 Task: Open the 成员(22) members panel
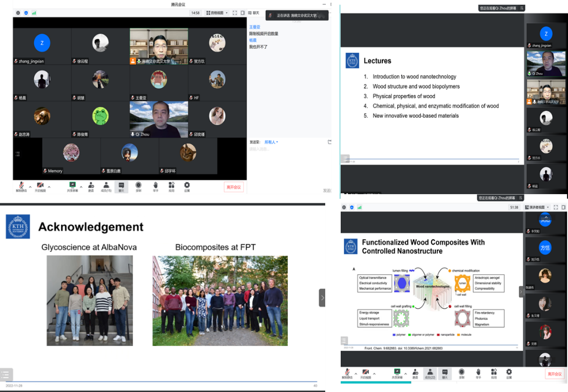pos(429,373)
